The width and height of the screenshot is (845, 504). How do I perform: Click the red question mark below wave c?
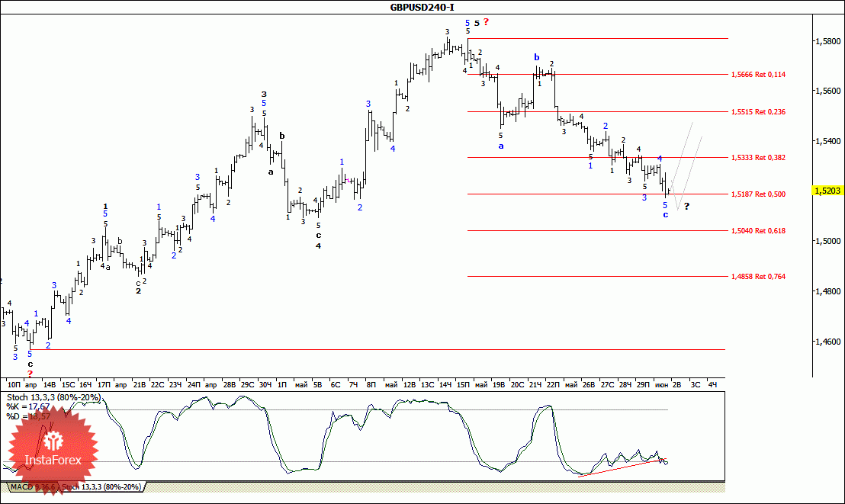(31, 374)
